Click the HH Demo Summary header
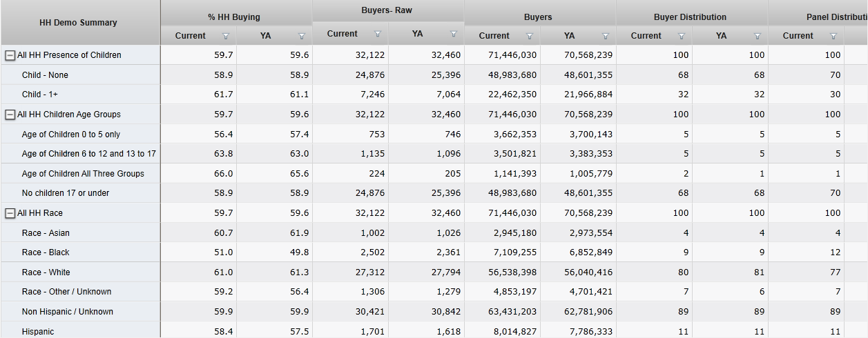Image resolution: width=868 pixels, height=338 pixels. point(79,23)
